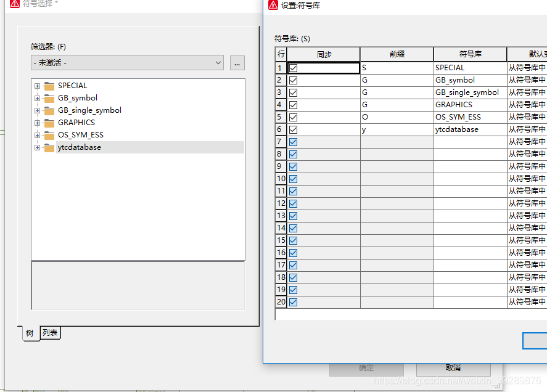Toggle sync checkbox for ytcdatabase row 6
This screenshot has height=392, width=547.
tap(294, 129)
